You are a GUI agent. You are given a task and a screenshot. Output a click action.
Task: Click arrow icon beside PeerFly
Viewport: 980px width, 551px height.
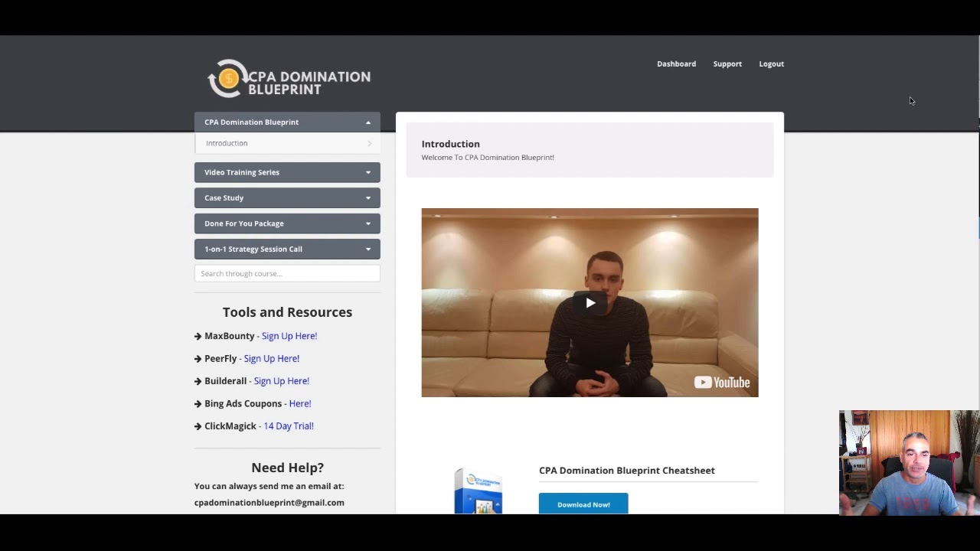tap(198, 358)
